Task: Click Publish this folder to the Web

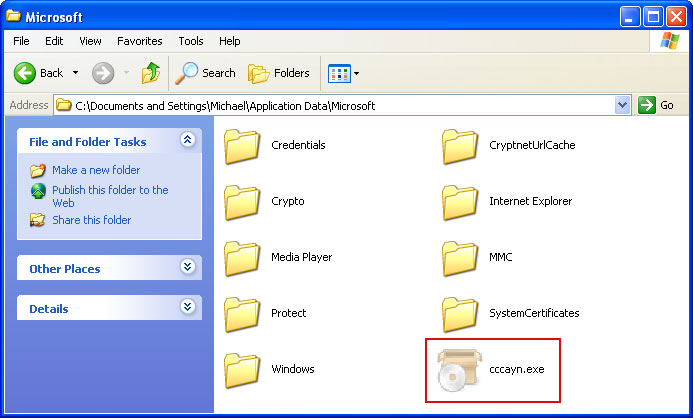Action: (x=110, y=196)
